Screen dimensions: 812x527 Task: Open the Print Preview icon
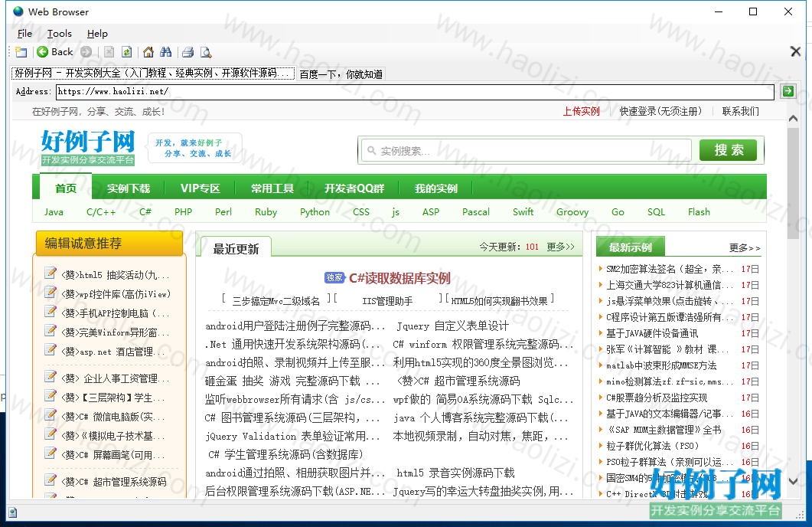[x=206, y=52]
